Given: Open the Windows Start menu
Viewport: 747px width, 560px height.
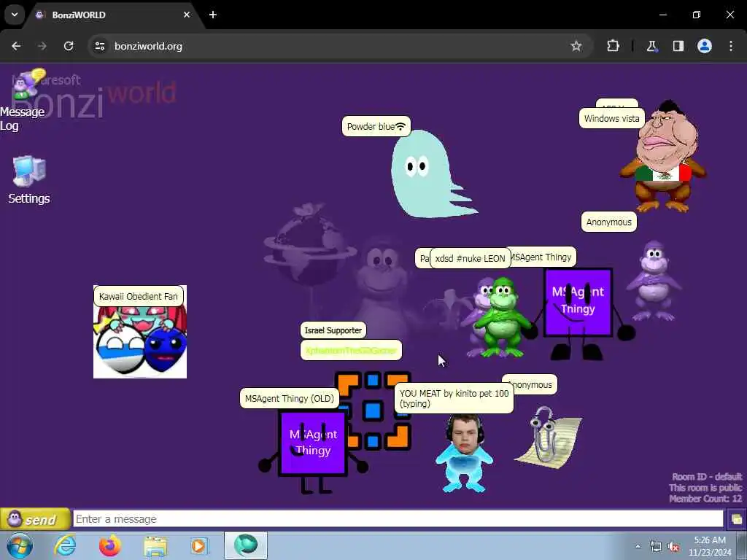Looking at the screenshot, I should (x=20, y=545).
